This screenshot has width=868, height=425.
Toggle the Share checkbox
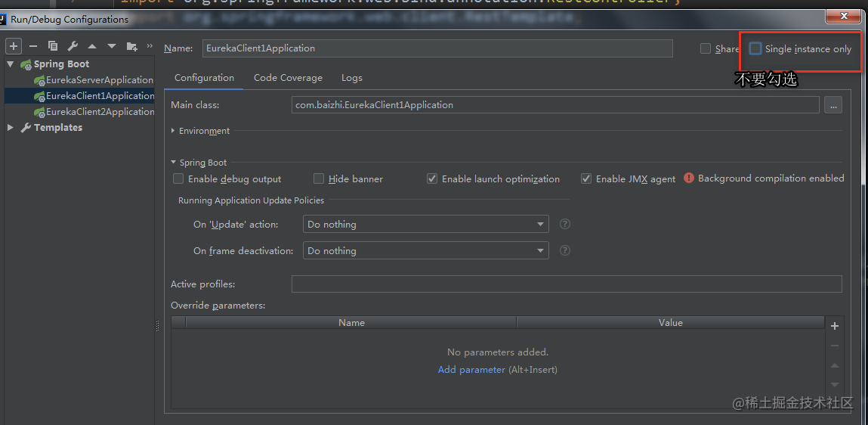706,48
